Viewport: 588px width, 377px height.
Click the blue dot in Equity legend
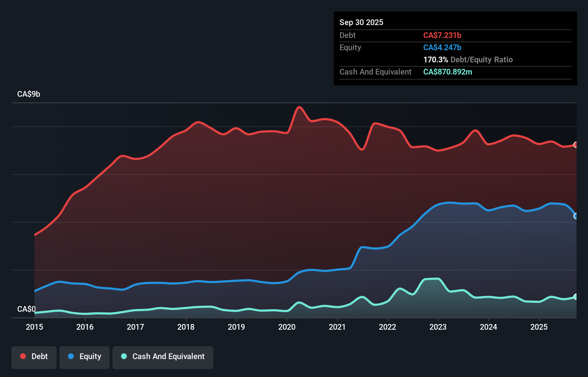point(71,356)
